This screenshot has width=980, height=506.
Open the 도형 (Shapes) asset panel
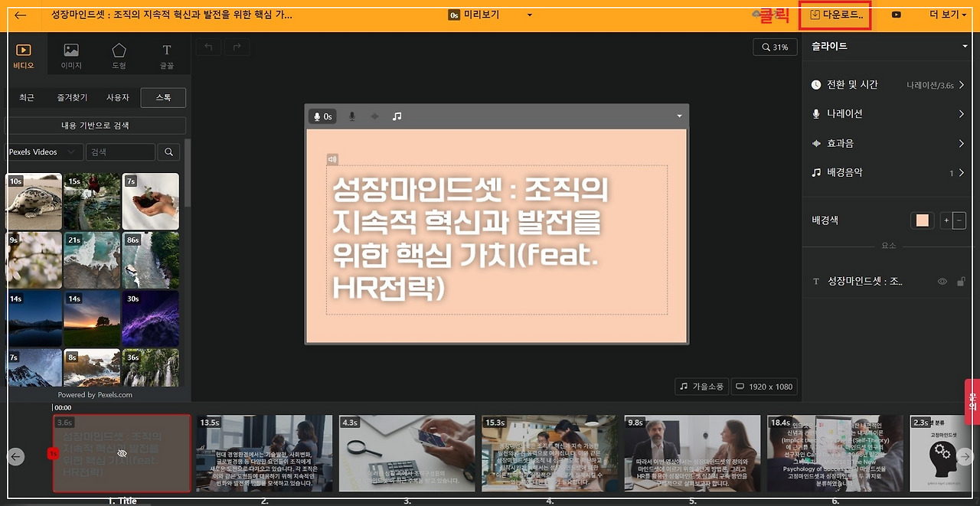[119, 54]
